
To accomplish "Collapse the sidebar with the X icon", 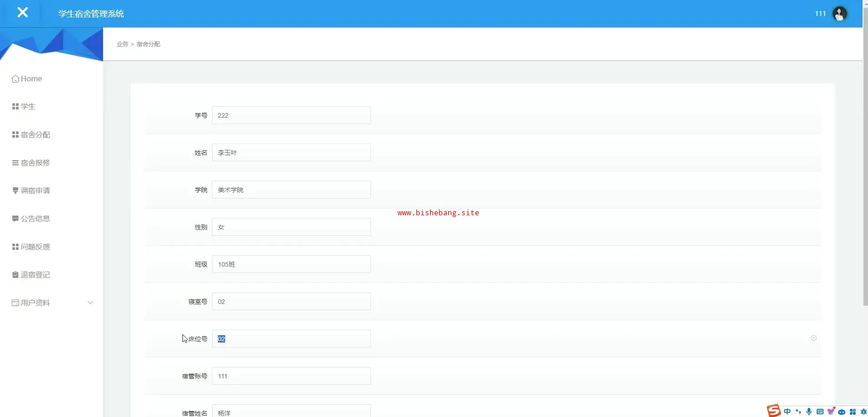I will coord(22,13).
